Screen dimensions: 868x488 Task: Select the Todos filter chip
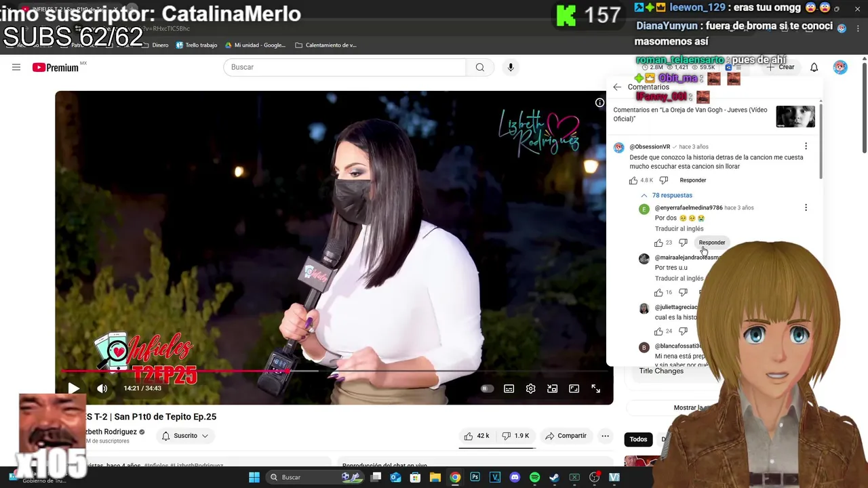[638, 439]
